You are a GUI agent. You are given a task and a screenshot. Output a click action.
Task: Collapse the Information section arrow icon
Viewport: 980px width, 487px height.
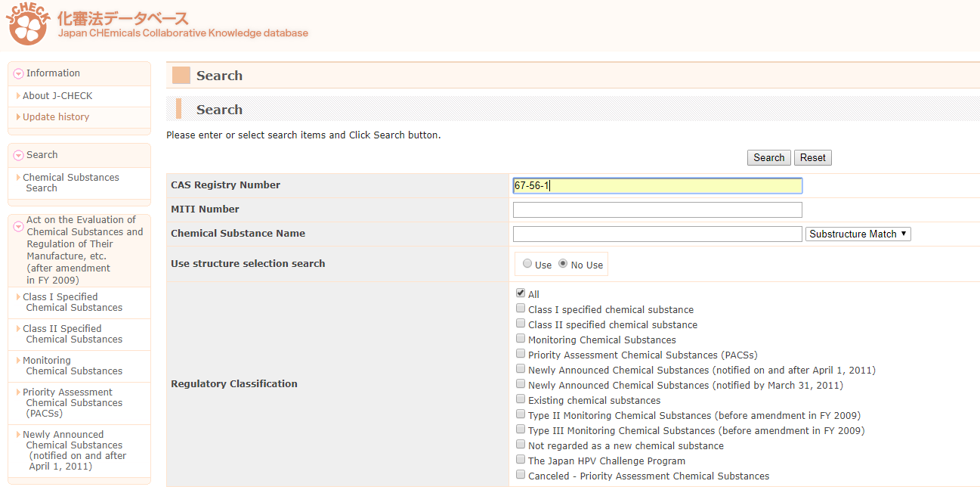point(19,74)
